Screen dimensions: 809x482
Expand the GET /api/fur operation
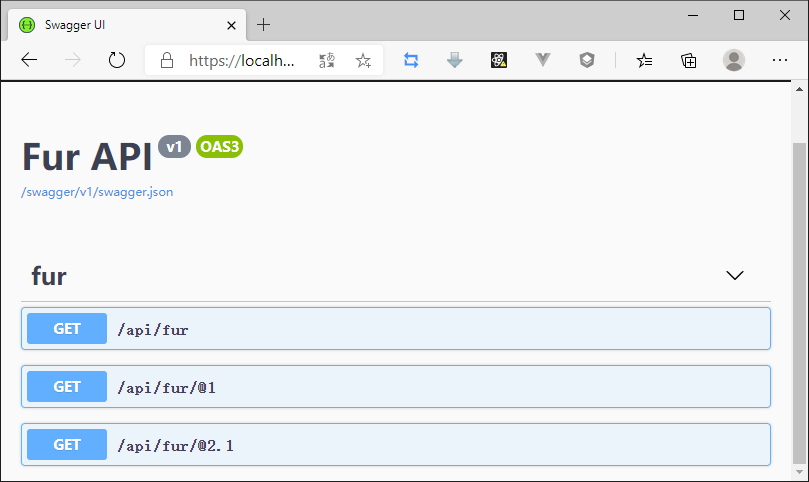click(395, 328)
